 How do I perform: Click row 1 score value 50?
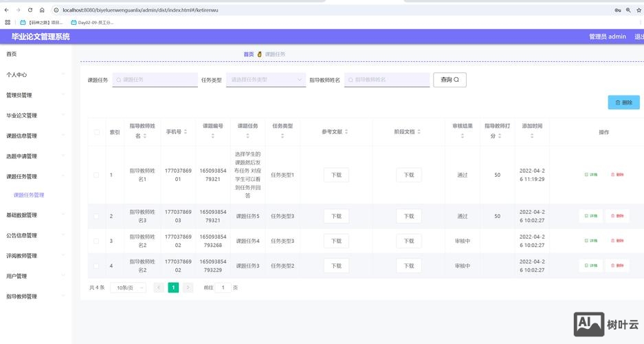(498, 175)
